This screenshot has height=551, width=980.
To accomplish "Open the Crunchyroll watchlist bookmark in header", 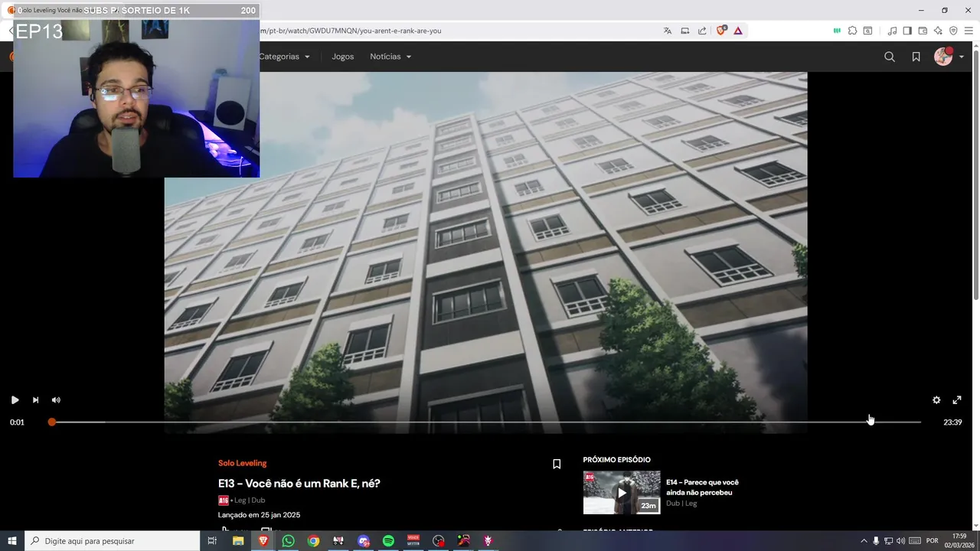I will pyautogui.click(x=916, y=57).
